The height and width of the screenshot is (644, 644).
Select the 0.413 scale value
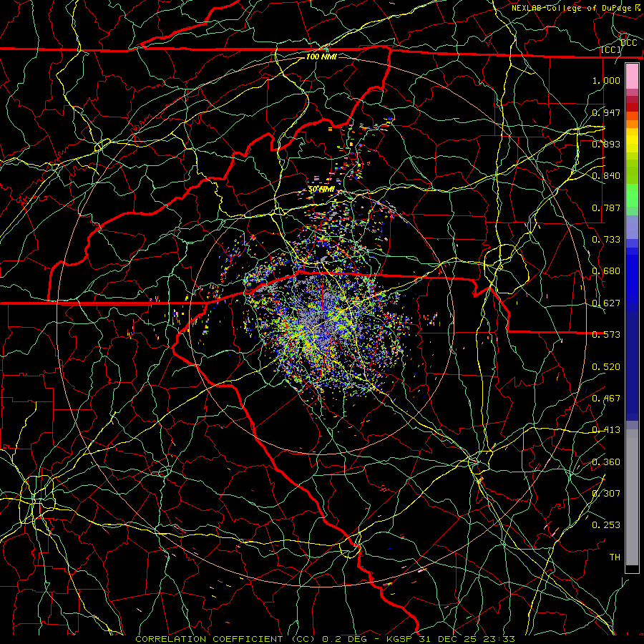point(606,429)
